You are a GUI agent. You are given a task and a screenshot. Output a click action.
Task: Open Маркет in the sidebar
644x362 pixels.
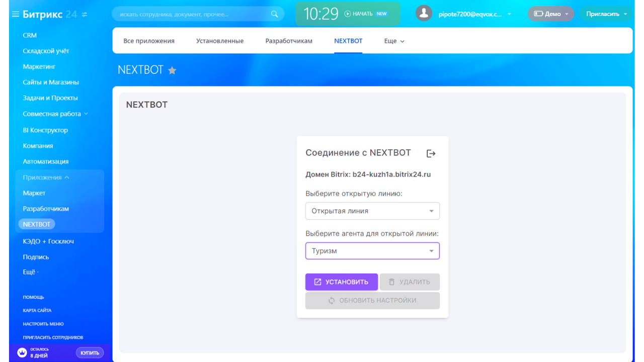(x=34, y=193)
